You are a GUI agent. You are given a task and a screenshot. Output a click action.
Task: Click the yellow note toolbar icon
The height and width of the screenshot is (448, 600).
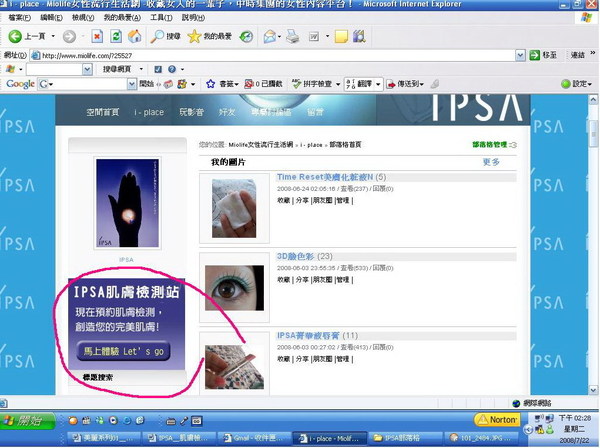coord(341,36)
